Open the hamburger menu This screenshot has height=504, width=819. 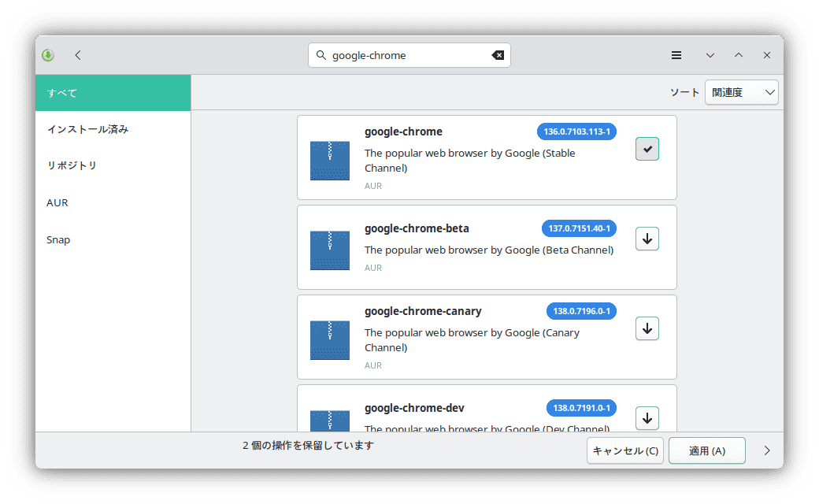click(x=676, y=55)
